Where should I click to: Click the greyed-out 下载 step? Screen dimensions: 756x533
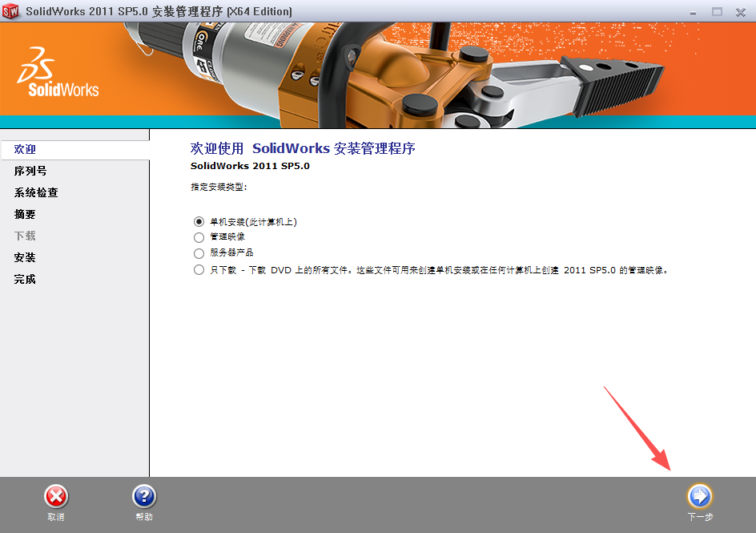click(26, 236)
